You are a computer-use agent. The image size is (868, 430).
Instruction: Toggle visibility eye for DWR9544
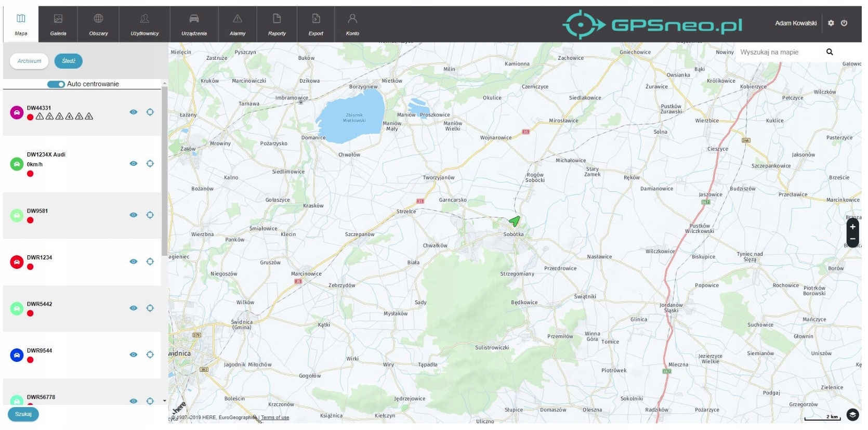coord(134,355)
